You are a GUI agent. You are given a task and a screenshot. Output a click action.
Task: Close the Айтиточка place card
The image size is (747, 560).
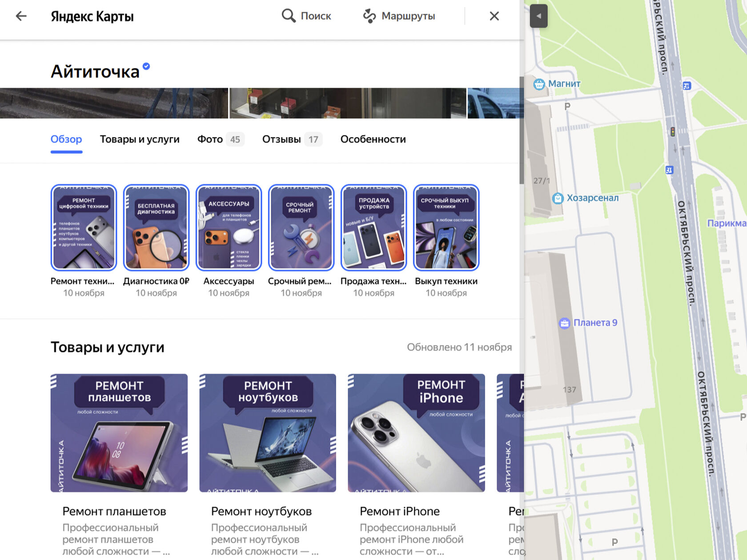click(494, 16)
